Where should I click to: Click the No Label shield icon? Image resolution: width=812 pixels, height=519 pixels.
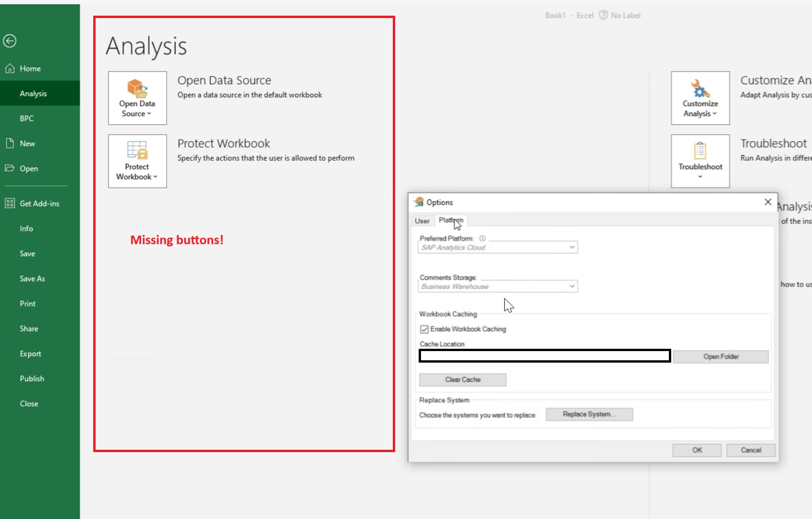point(603,15)
